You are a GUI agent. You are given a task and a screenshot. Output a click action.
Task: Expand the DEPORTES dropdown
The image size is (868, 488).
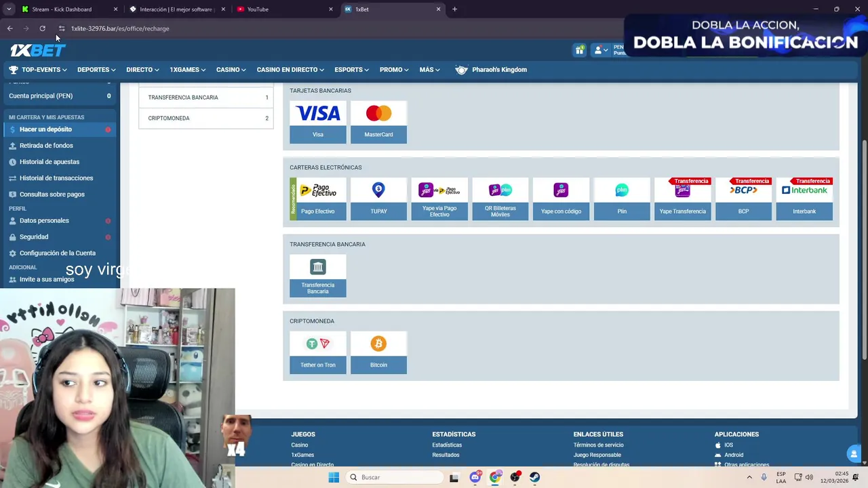pyautogui.click(x=96, y=70)
